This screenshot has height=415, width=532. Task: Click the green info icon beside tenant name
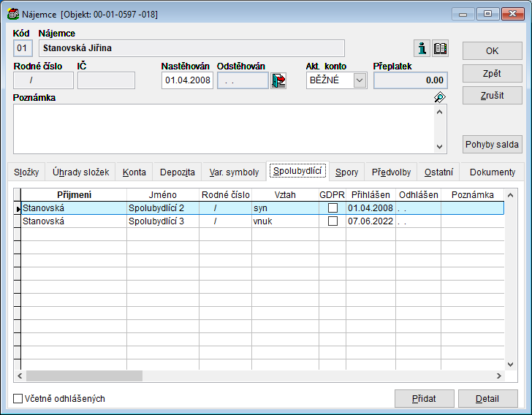422,49
